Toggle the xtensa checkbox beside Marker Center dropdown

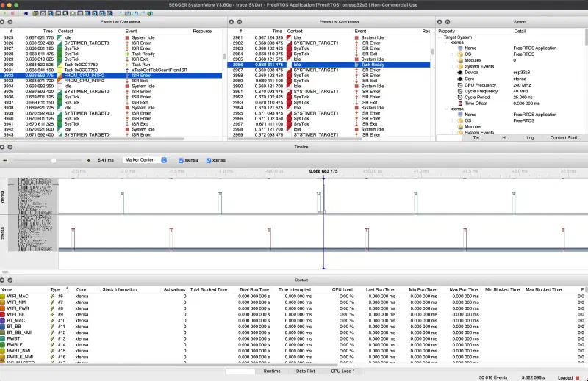pyautogui.click(x=181, y=160)
